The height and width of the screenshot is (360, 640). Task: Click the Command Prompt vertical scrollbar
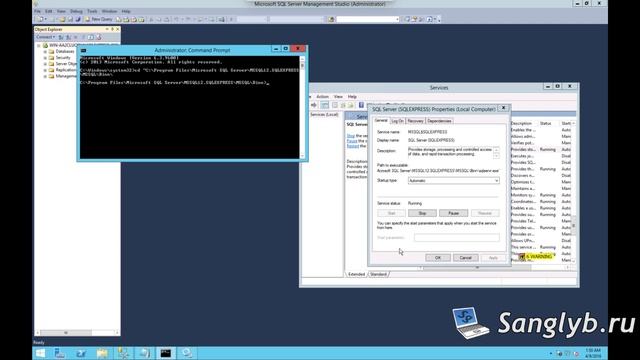pos(302,107)
